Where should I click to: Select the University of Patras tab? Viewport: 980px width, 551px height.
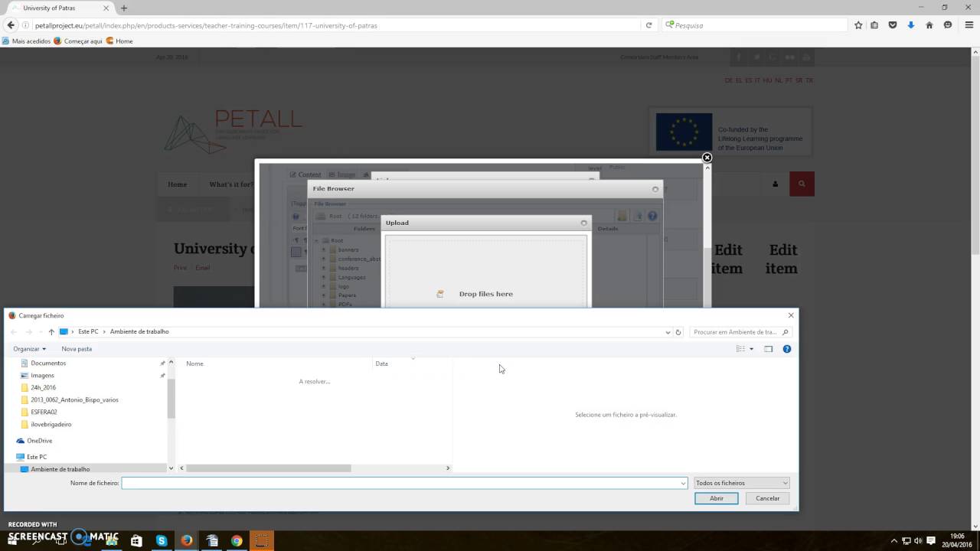(x=59, y=8)
